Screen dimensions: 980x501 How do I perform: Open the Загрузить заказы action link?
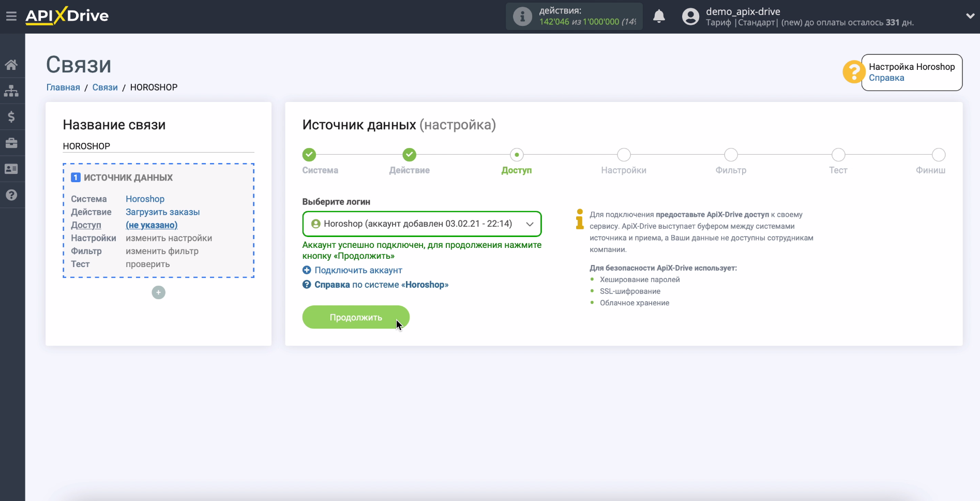(162, 212)
